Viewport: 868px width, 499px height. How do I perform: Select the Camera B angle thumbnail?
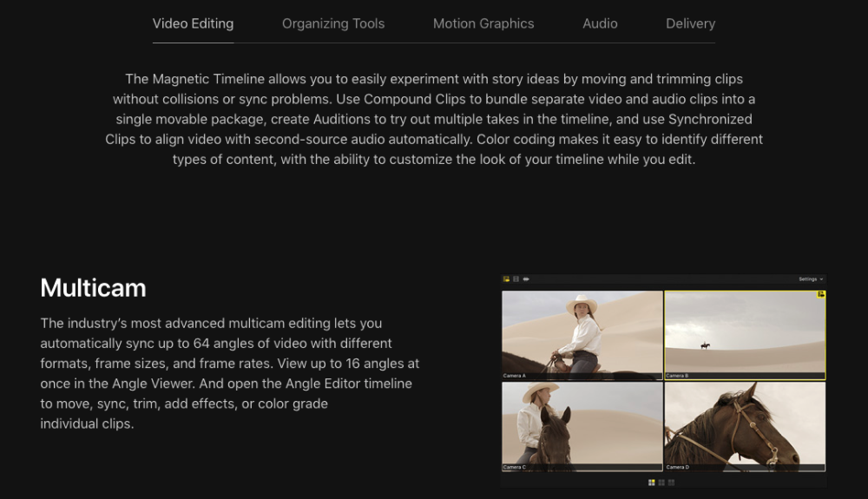tap(745, 334)
